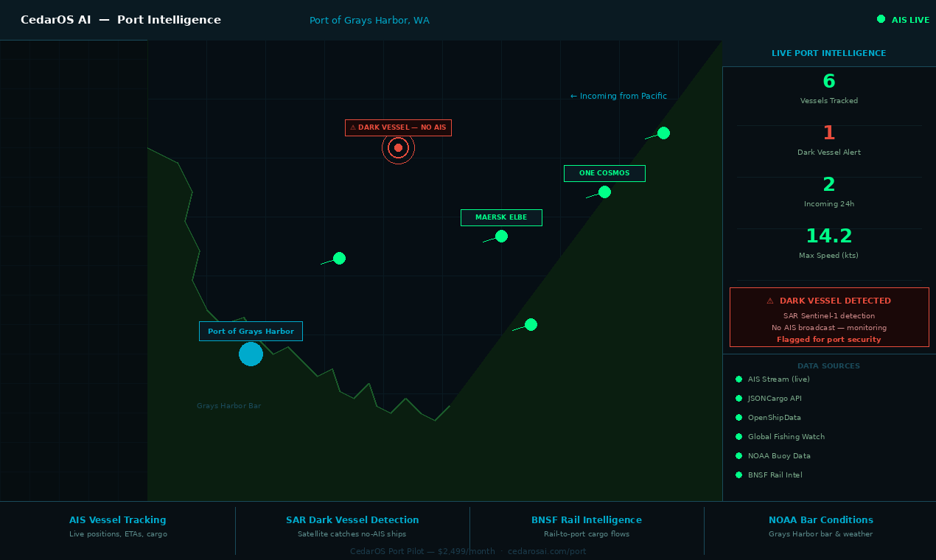The height and width of the screenshot is (560, 936).
Task: Click the 14.2 Max Speed (kts) stat
Action: tap(829, 243)
